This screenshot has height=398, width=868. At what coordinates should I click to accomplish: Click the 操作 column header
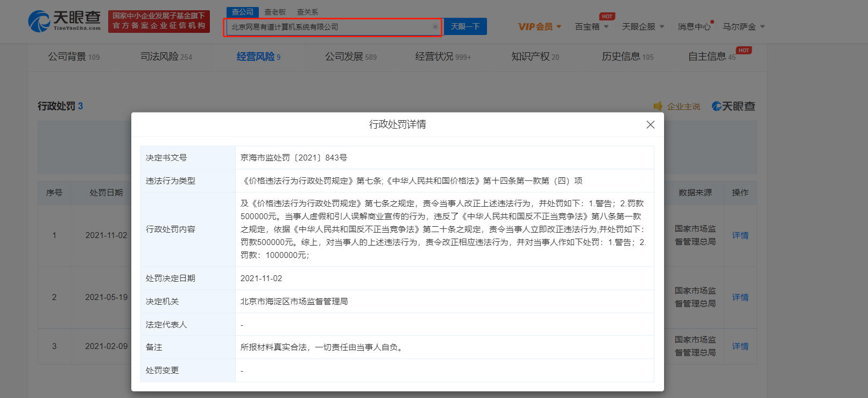click(740, 192)
